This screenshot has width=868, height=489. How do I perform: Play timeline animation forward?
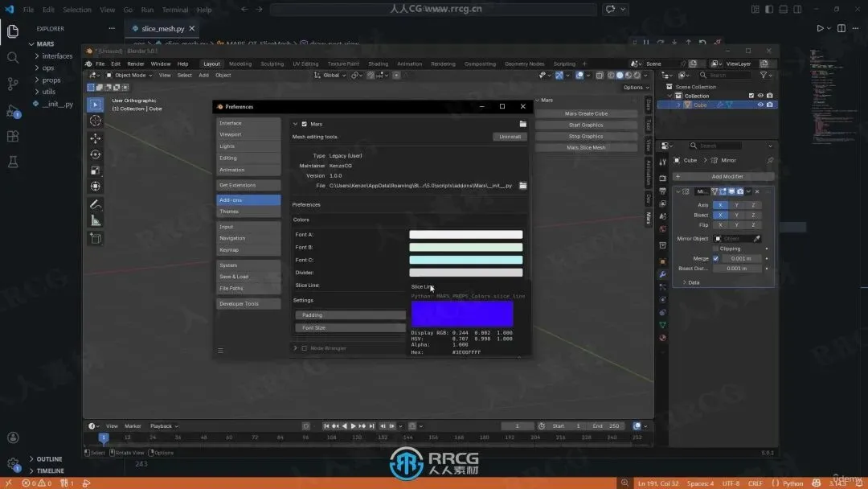coord(353,426)
